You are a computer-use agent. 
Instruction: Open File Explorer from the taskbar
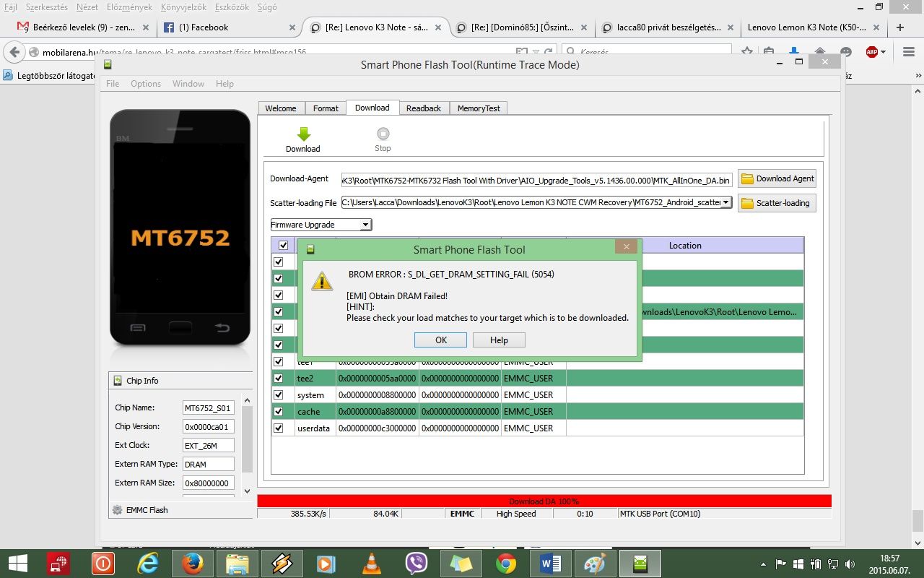click(x=237, y=564)
